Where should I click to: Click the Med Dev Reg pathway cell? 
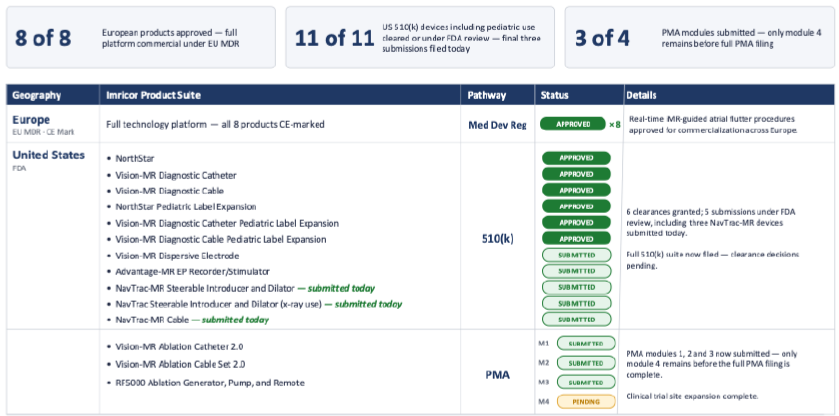tap(497, 125)
